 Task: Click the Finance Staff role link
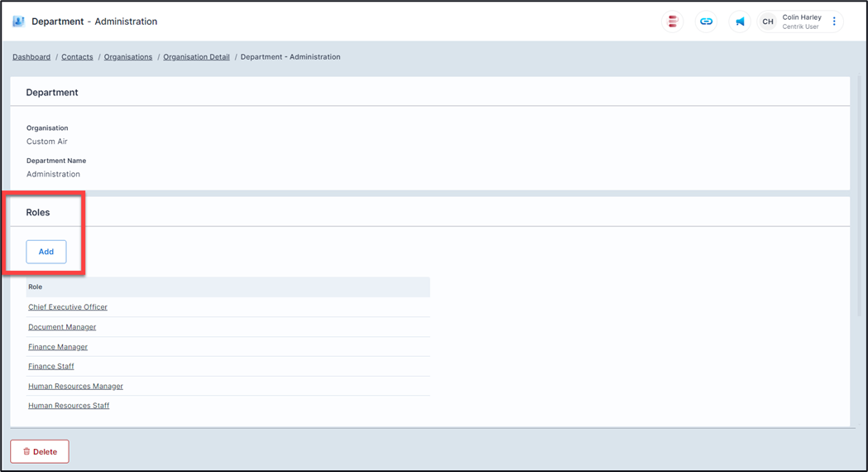coord(51,366)
